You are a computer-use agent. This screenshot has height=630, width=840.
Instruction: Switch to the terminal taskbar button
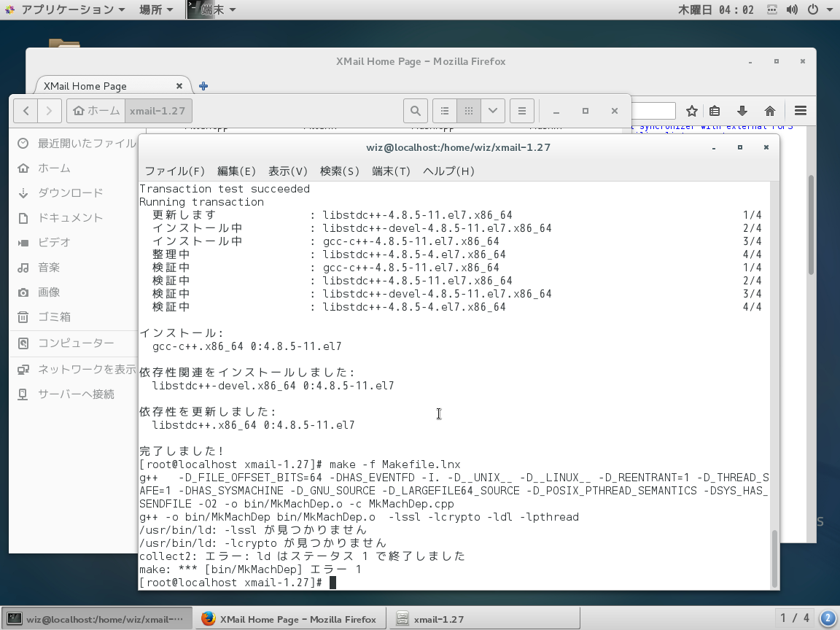(x=96, y=619)
